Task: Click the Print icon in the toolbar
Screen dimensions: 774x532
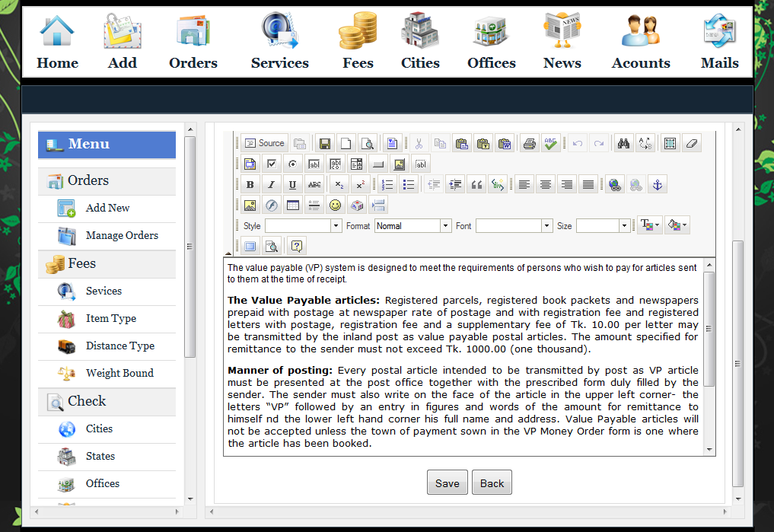Action: tap(530, 143)
